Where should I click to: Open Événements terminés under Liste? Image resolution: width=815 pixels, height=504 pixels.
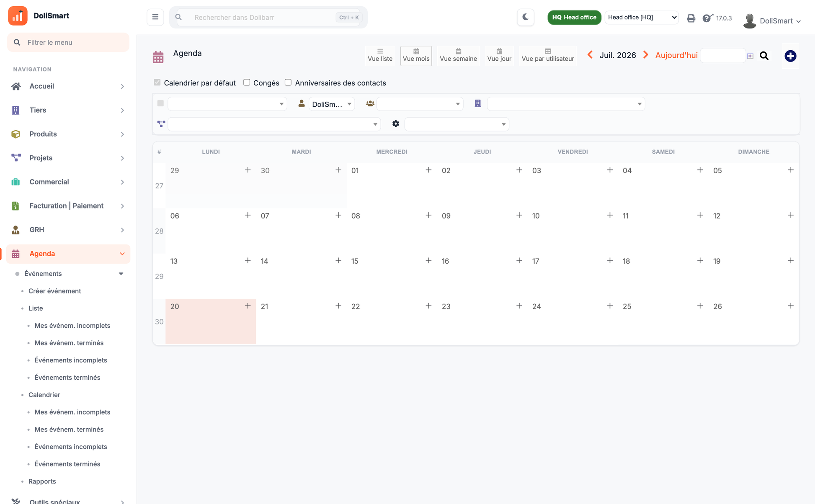point(67,378)
